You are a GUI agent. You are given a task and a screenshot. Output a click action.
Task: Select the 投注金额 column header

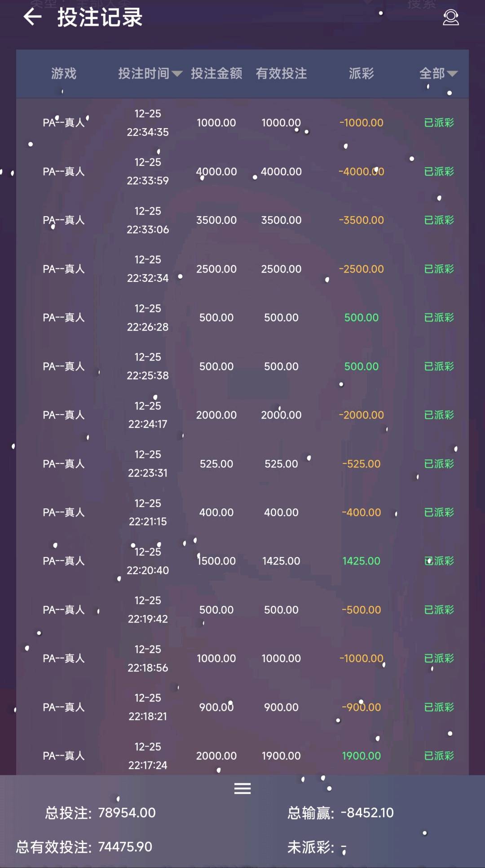coord(216,74)
